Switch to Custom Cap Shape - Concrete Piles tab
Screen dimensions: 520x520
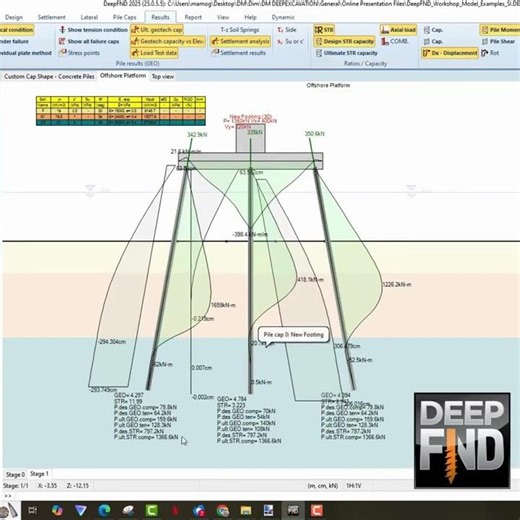49,77
